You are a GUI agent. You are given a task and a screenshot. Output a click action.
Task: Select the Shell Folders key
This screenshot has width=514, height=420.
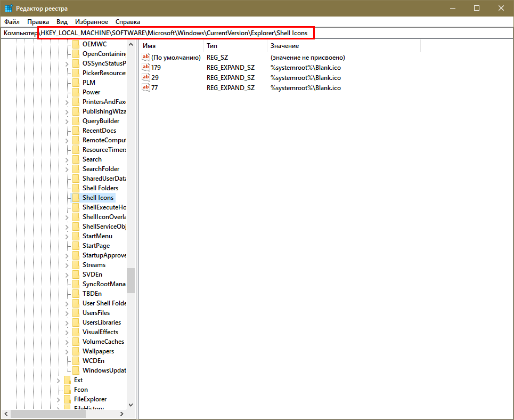click(x=100, y=188)
